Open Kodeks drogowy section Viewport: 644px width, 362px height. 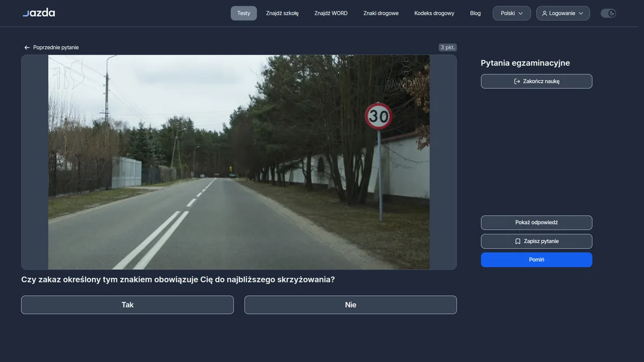(434, 13)
